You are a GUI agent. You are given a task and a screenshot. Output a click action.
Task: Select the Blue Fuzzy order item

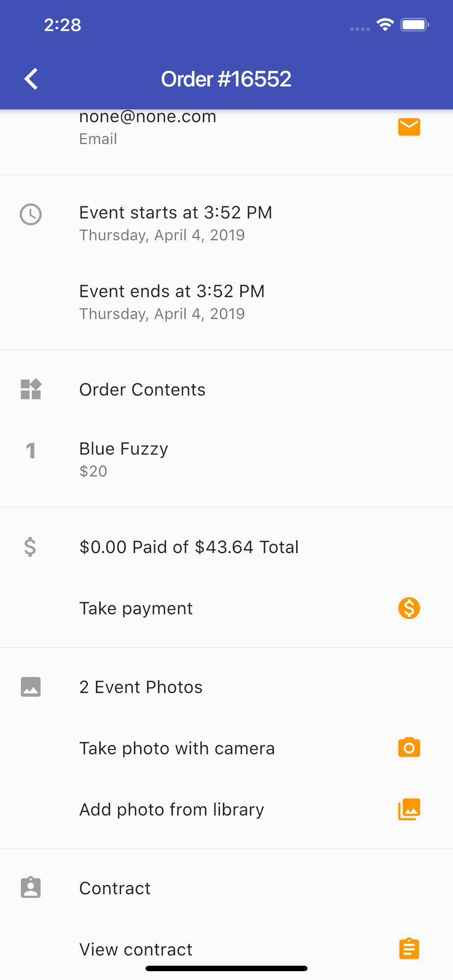(x=226, y=459)
